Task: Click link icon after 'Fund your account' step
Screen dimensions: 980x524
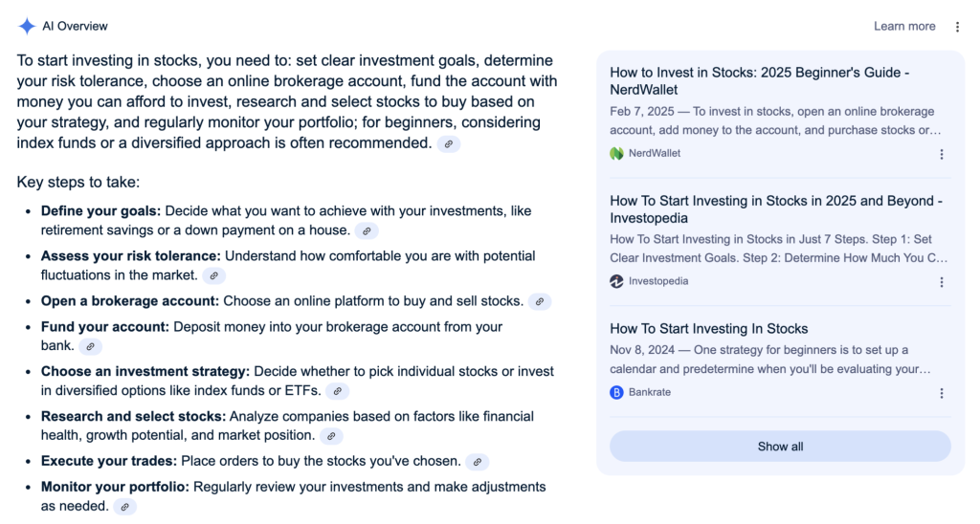Action: (90, 347)
